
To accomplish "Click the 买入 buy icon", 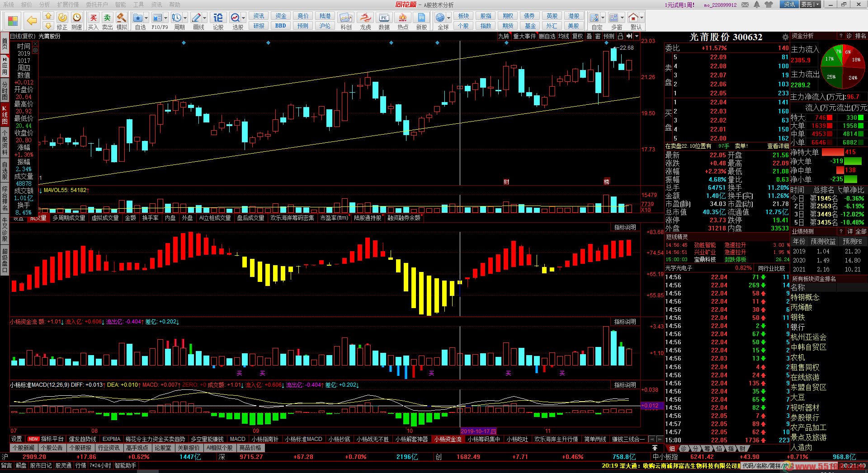I will (93, 18).
